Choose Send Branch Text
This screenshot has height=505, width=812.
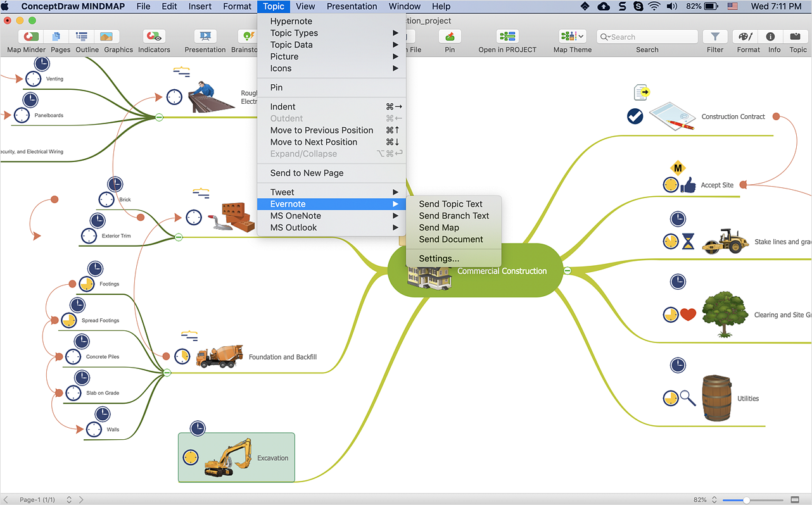pyautogui.click(x=454, y=216)
